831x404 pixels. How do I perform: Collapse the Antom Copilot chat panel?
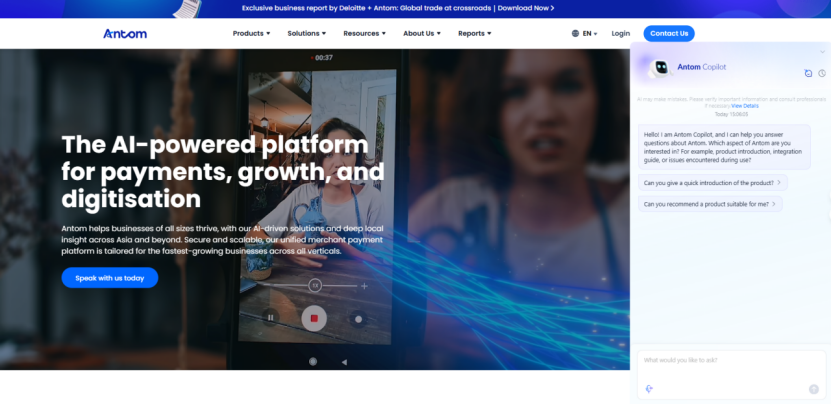coord(823,51)
